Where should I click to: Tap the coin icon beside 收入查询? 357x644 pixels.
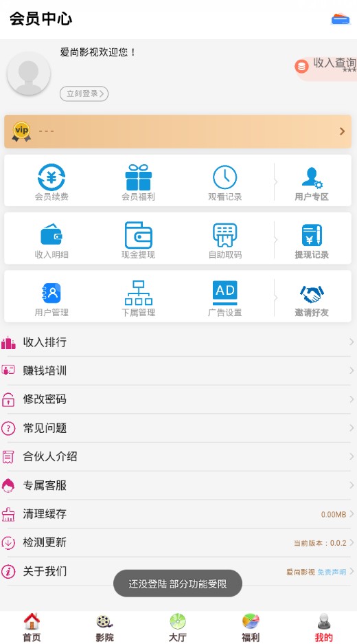[301, 67]
